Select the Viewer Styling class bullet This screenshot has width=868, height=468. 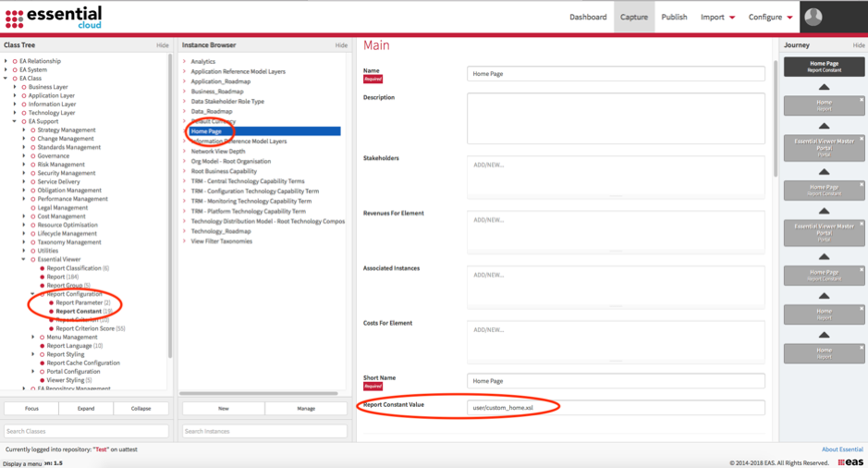(43, 380)
